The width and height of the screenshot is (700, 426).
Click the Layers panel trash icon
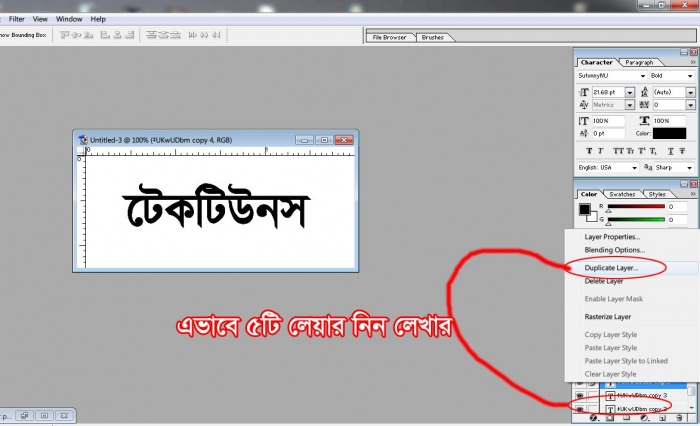coord(679,418)
